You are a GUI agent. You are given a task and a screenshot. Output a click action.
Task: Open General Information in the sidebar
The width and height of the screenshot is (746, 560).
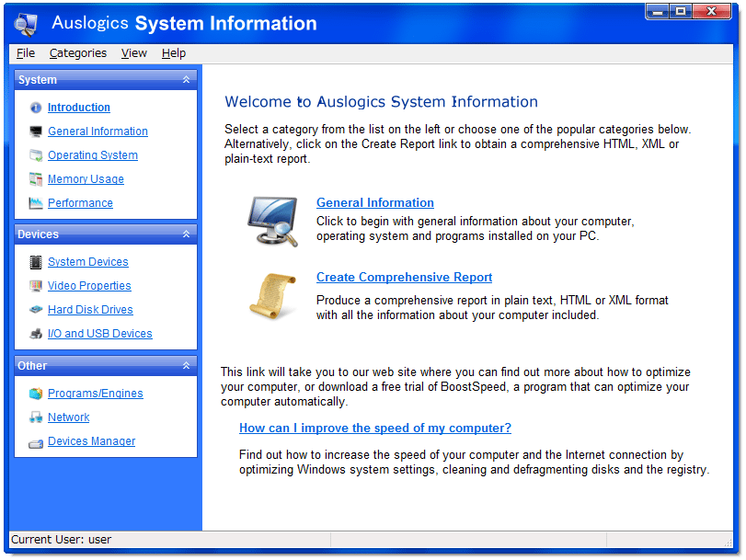pos(98,131)
